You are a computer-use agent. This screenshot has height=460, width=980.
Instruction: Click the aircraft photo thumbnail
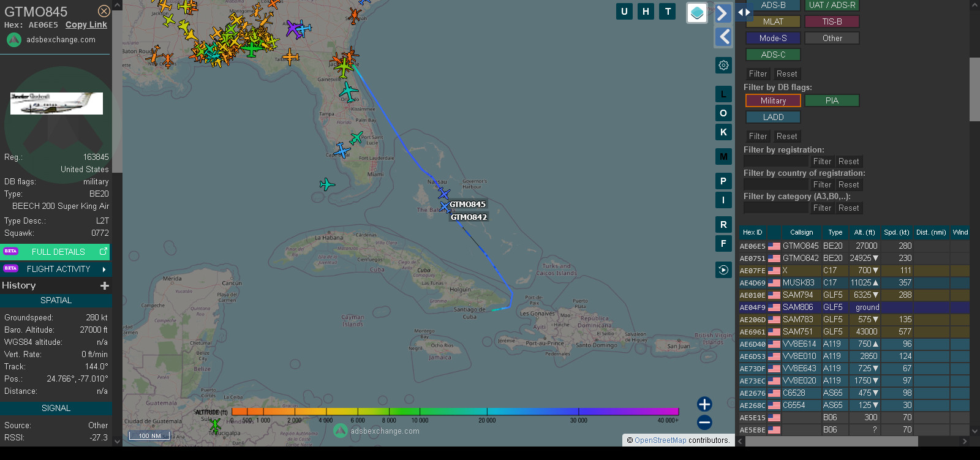[x=56, y=104]
